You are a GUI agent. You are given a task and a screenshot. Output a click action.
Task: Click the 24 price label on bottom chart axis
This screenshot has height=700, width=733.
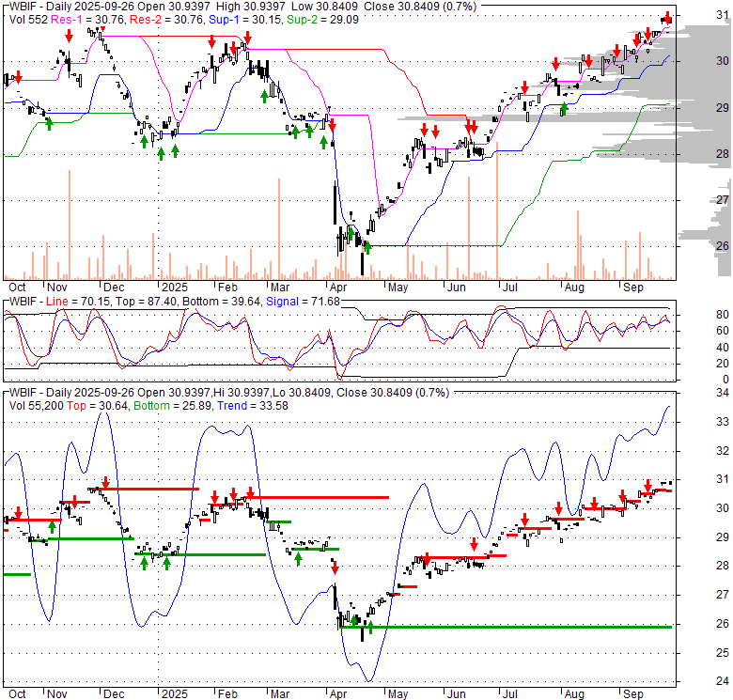pos(723,681)
